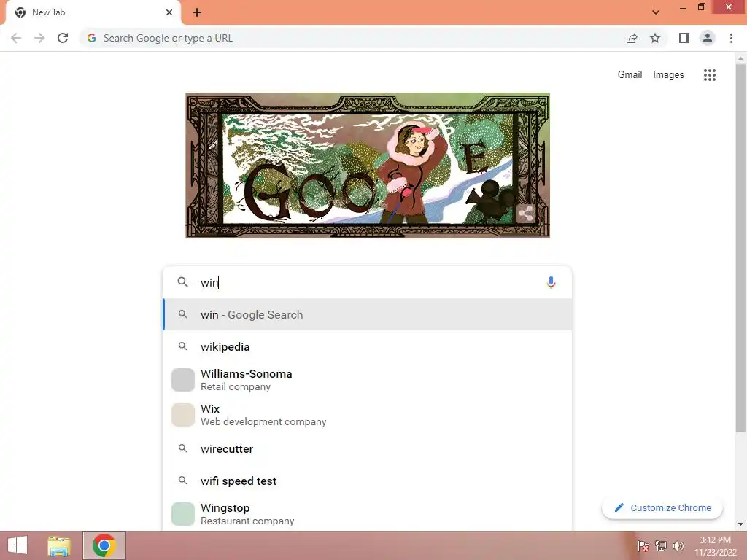Image resolution: width=747 pixels, height=560 pixels.
Task: Bookmark this tab with the star icon
Action: pyautogui.click(x=655, y=38)
